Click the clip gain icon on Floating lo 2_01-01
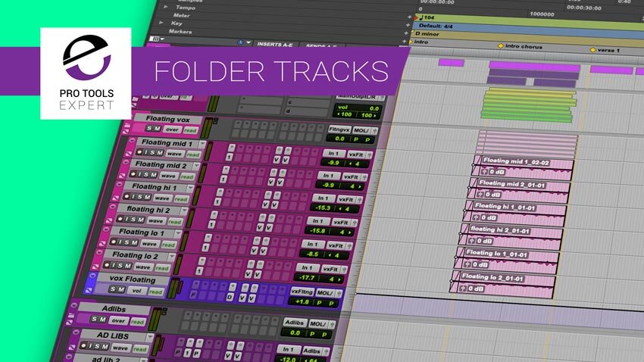 [463, 288]
